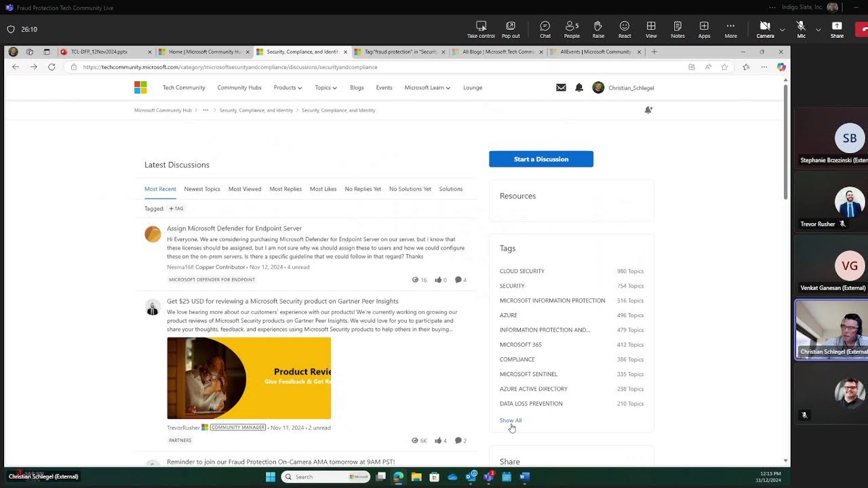Click the Product Review banner image
868x488 pixels.
(249, 378)
